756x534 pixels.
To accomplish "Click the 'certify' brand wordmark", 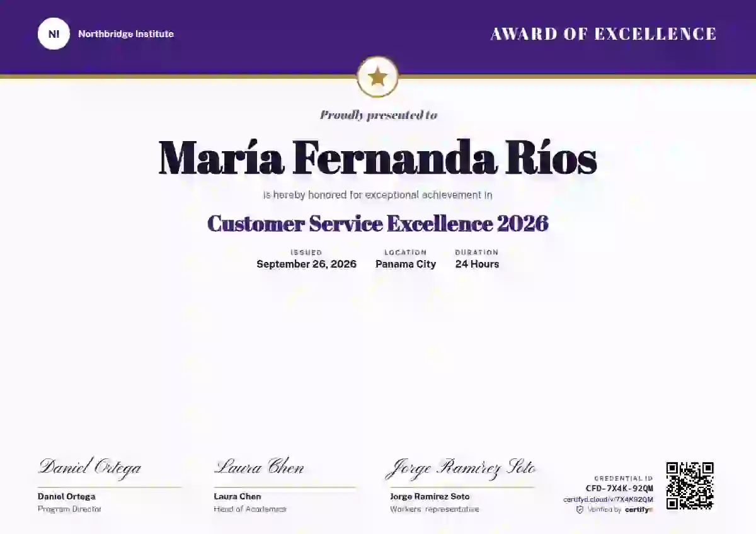I will (639, 509).
